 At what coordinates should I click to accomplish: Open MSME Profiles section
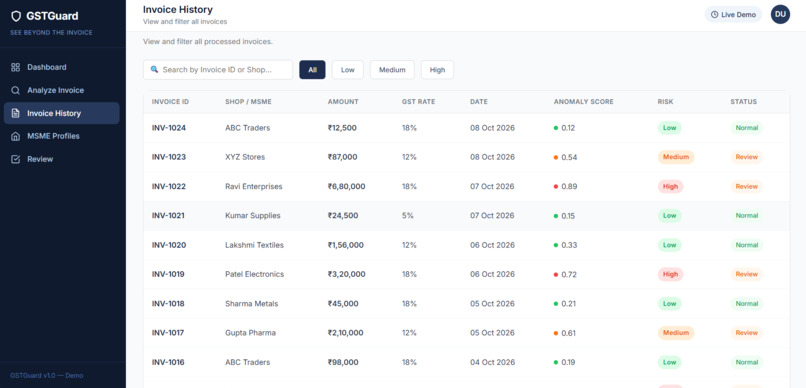[62, 136]
